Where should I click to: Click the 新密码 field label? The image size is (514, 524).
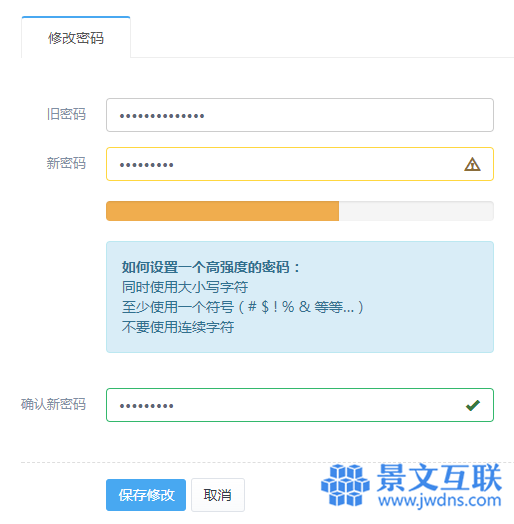pyautogui.click(x=66, y=163)
